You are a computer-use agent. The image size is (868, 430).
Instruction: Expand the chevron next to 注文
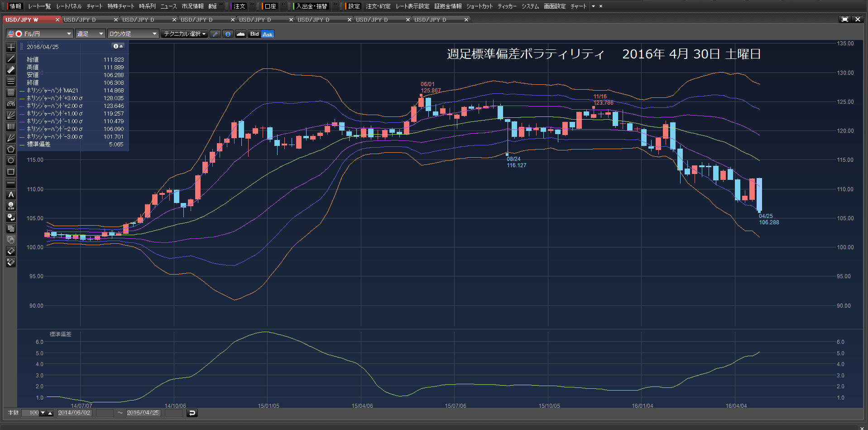[252, 5]
